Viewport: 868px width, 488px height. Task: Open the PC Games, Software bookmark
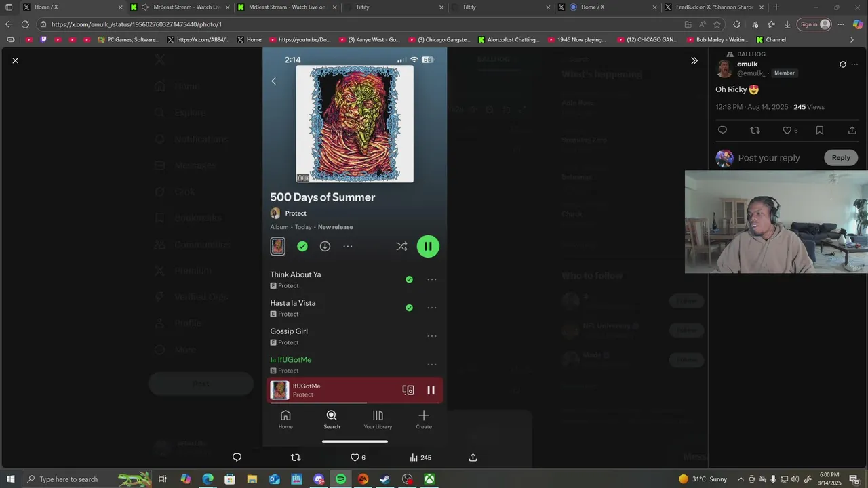[129, 40]
